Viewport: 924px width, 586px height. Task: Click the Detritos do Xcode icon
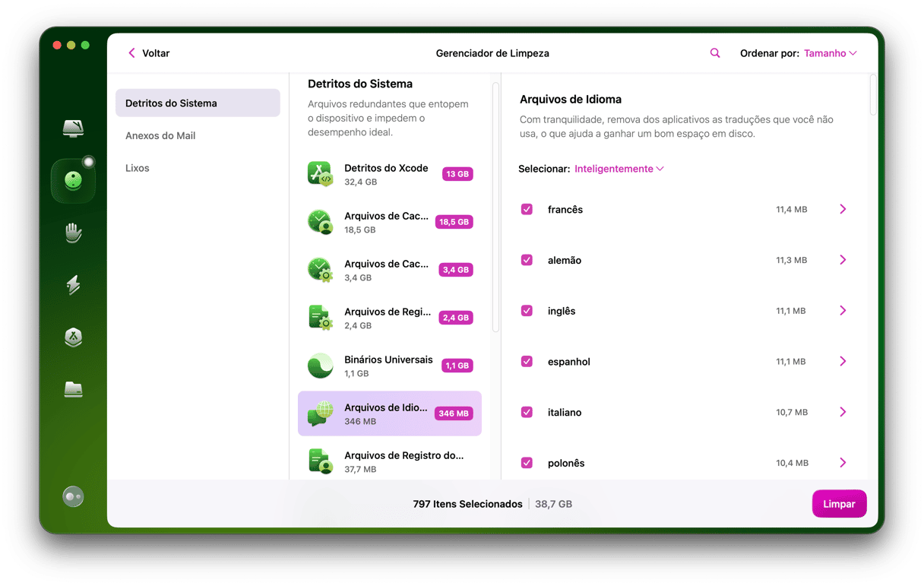click(321, 174)
